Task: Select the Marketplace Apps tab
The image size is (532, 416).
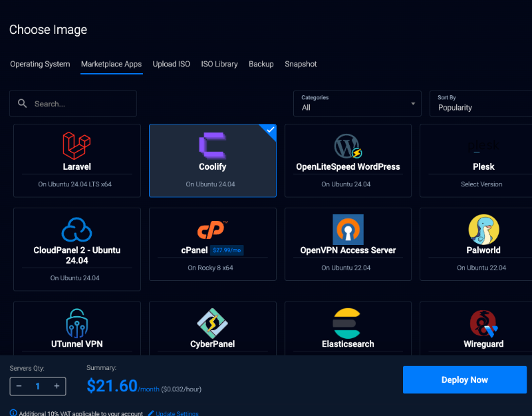Action: coord(111,64)
